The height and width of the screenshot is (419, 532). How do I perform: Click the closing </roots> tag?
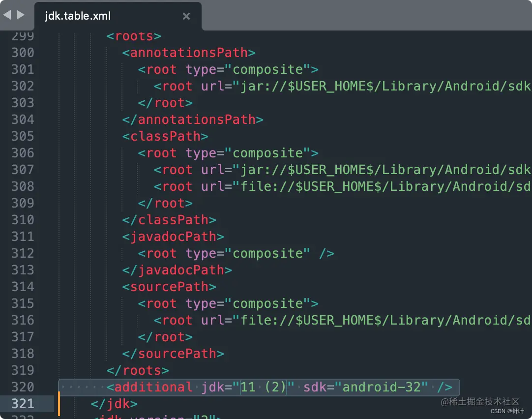click(137, 370)
